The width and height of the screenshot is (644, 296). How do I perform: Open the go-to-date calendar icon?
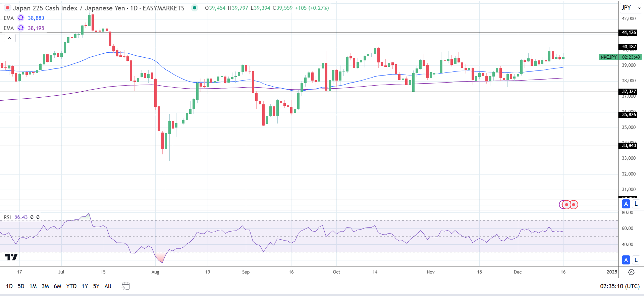coord(125,286)
